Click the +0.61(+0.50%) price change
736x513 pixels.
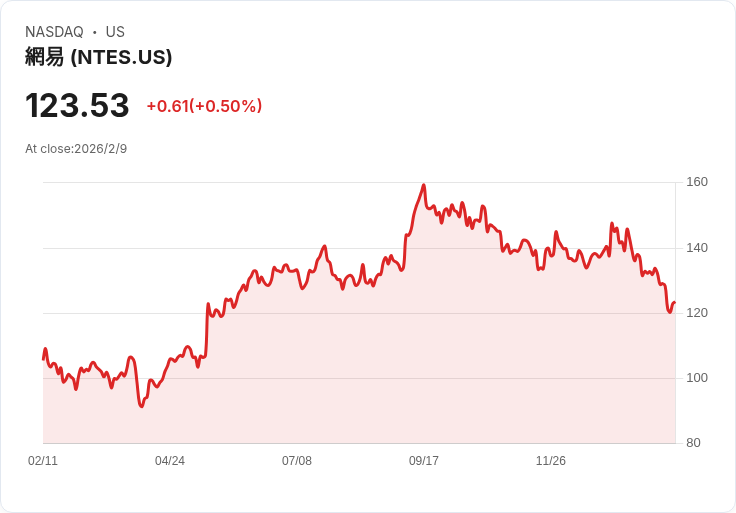204,106
